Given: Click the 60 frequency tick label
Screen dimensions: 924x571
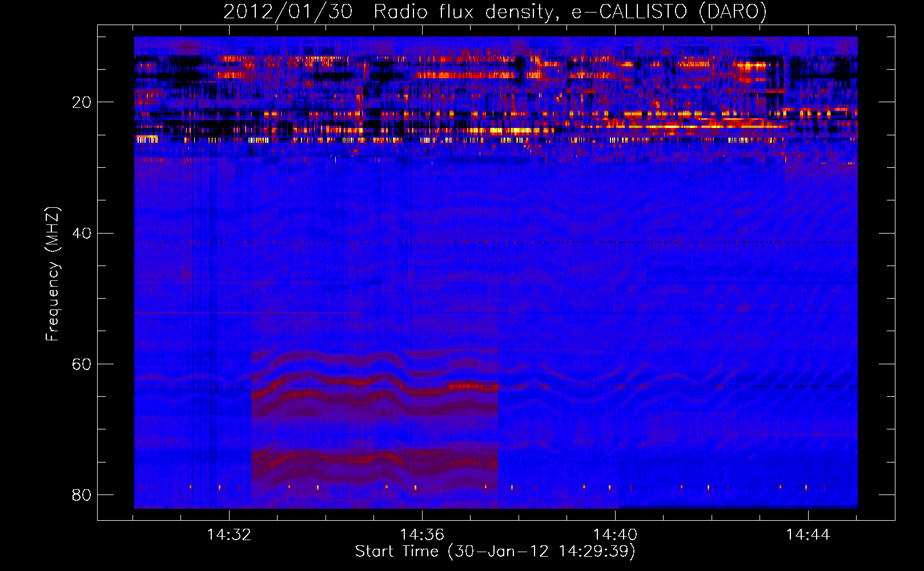Looking at the screenshot, I should tap(81, 364).
